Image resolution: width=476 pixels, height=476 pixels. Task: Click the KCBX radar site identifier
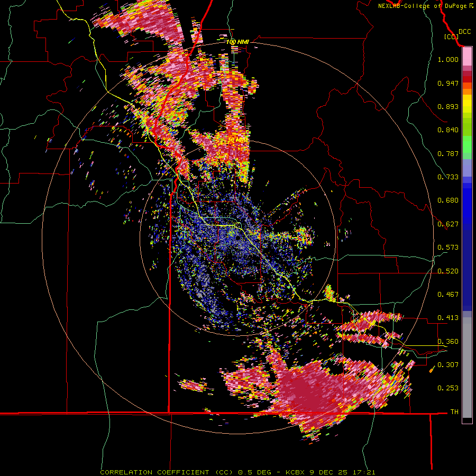coord(296,472)
